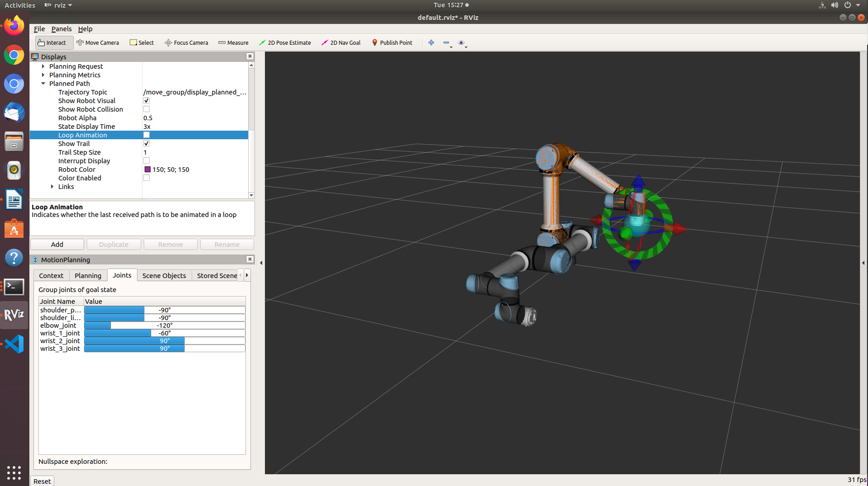Close the MotionPlanning panel
This screenshot has width=868, height=486.
(x=250, y=259)
